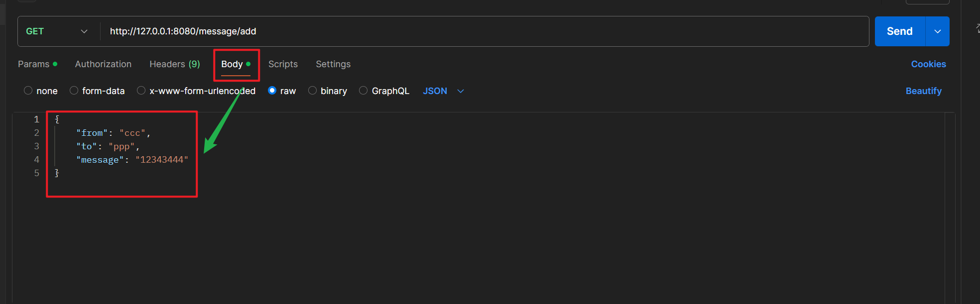Open the Scripts tab
980x304 pixels.
click(x=283, y=64)
